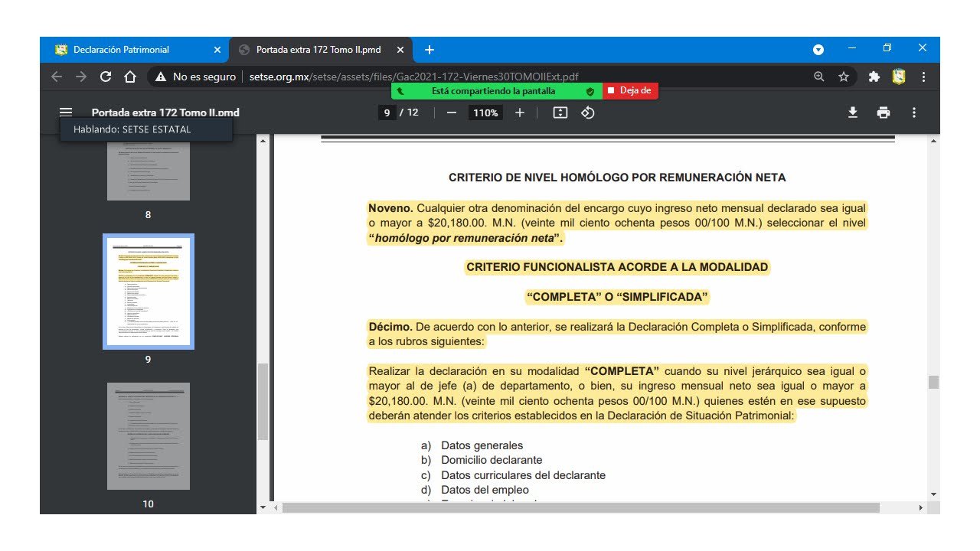
Task: Click the document scroll up arrow
Action: 933,141
